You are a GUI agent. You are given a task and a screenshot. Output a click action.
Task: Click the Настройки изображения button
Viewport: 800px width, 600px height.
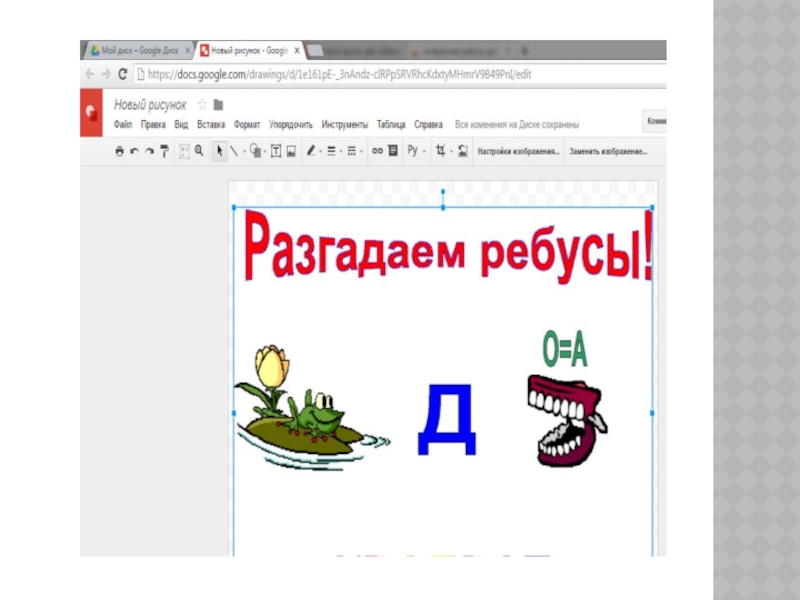(517, 152)
